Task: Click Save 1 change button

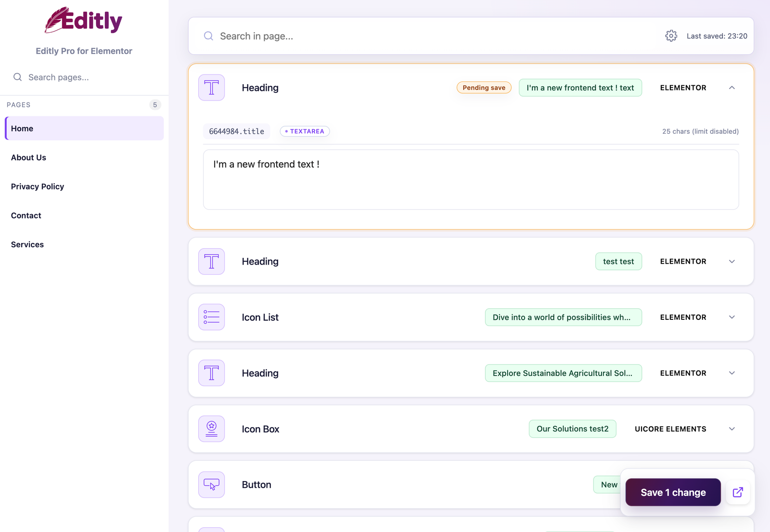Action: (x=673, y=492)
